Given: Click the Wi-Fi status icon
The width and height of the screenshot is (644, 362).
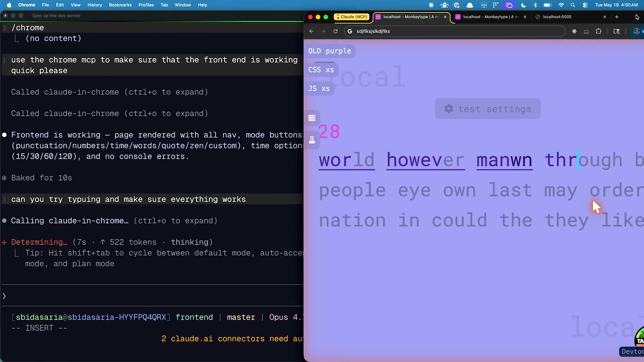Looking at the screenshot, I should (561, 5).
